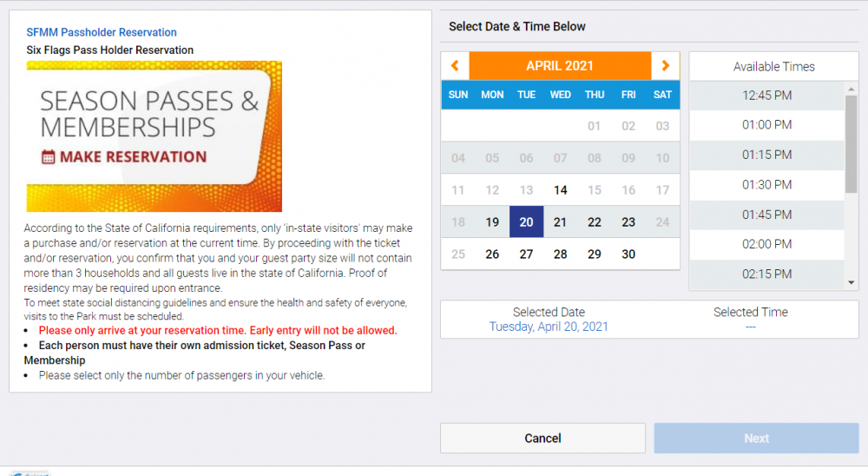Pick April 19 in the calendar
Image resolution: width=868 pixels, height=476 pixels.
click(492, 222)
